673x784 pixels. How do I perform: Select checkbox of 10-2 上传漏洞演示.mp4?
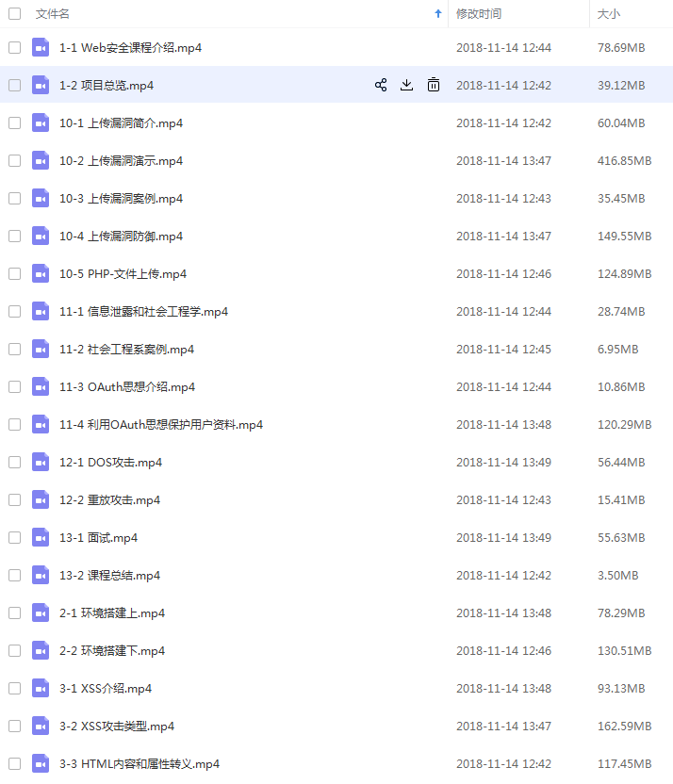pyautogui.click(x=14, y=160)
